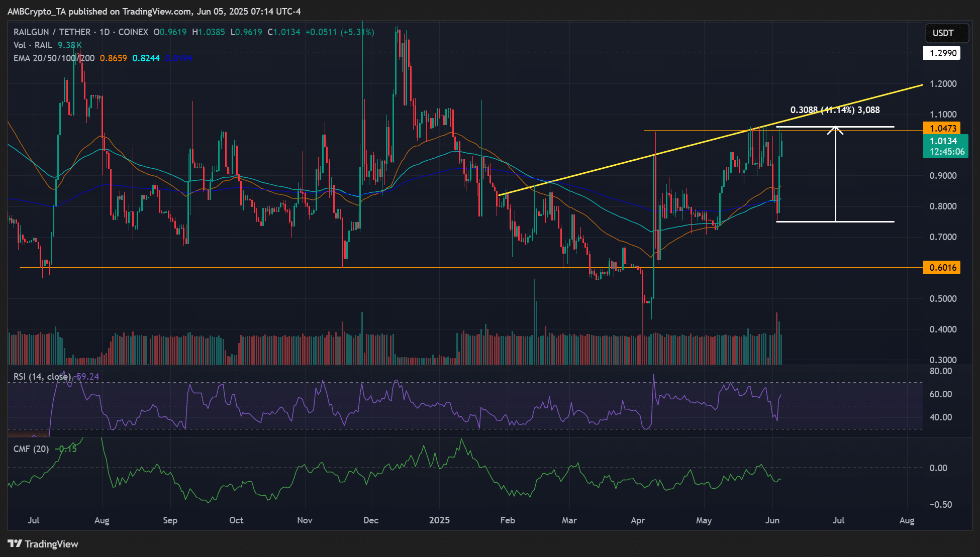This screenshot has height=557, width=980.
Task: Open the USDT currency selector
Action: [x=947, y=33]
